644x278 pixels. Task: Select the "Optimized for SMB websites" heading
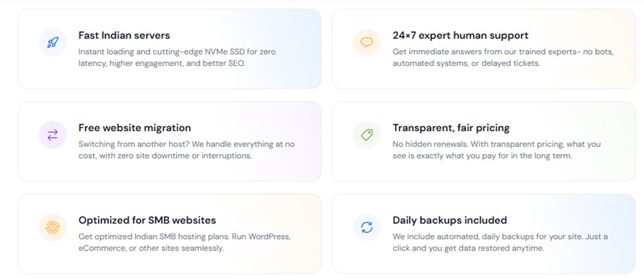tap(147, 221)
